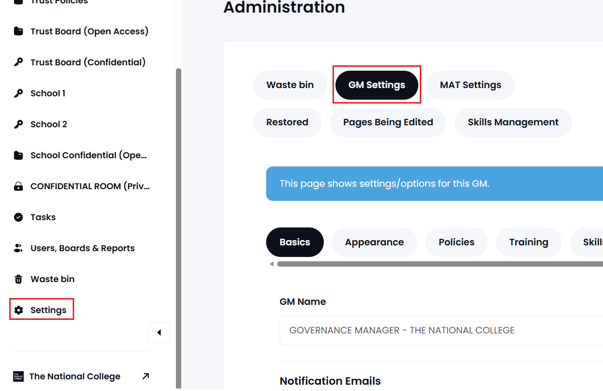Click the external link arrow beside The National College
603x391 pixels.
pyautogui.click(x=145, y=376)
